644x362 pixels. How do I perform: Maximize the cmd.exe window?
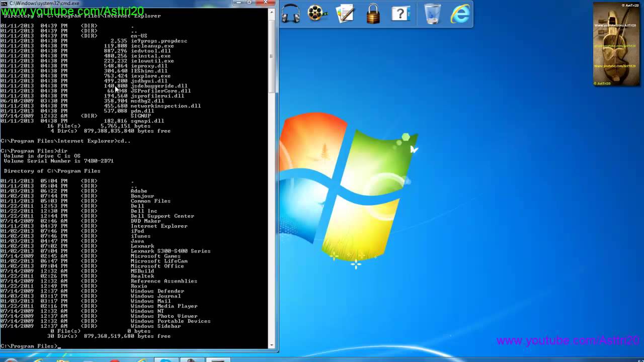pos(250,3)
